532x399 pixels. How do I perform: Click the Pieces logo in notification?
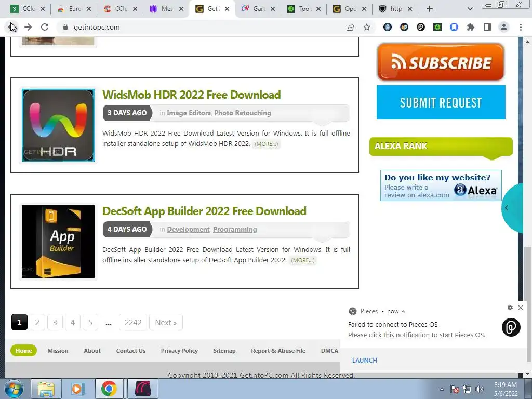pos(511,327)
